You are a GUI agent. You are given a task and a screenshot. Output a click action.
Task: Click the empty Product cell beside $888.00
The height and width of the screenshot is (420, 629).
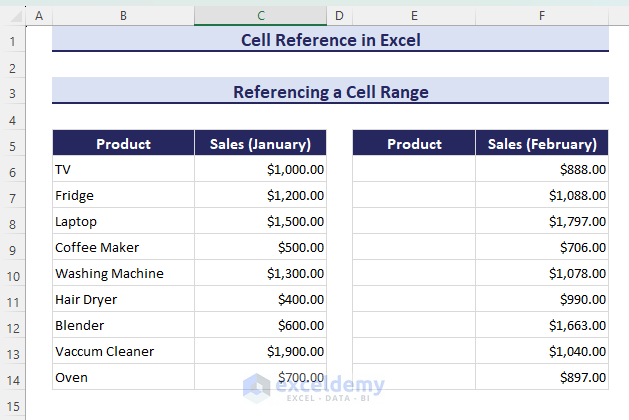414,170
